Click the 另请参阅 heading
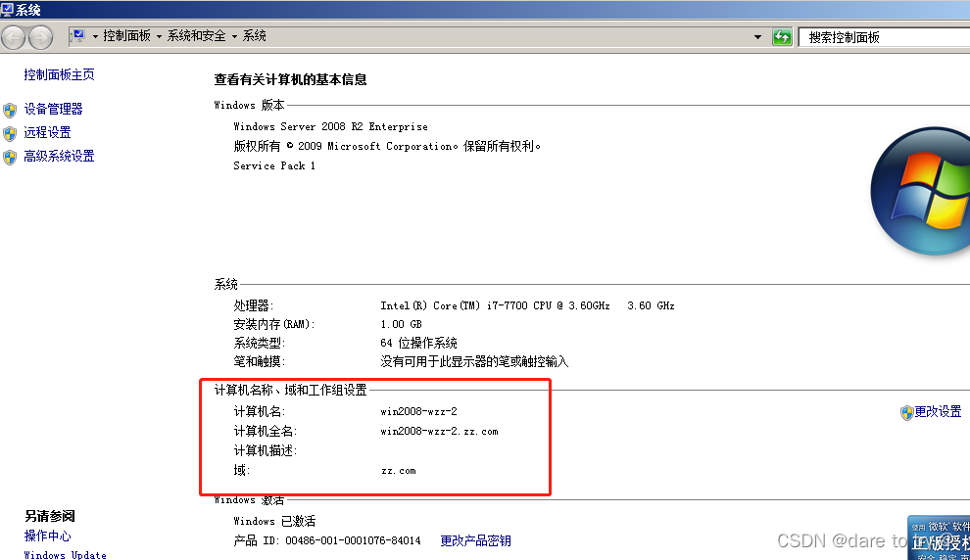 (50, 516)
